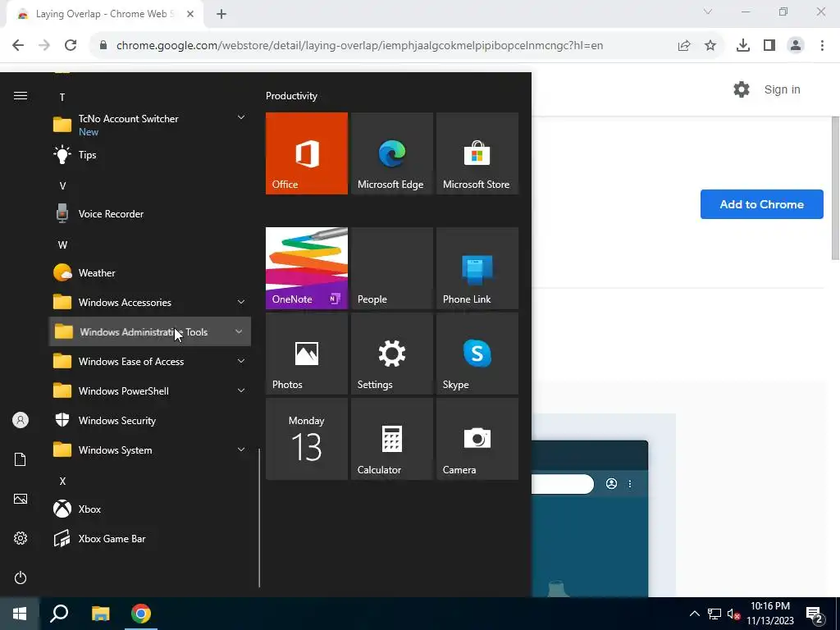The height and width of the screenshot is (630, 840).
Task: Bookmark this page with the star
Action: [x=710, y=46]
